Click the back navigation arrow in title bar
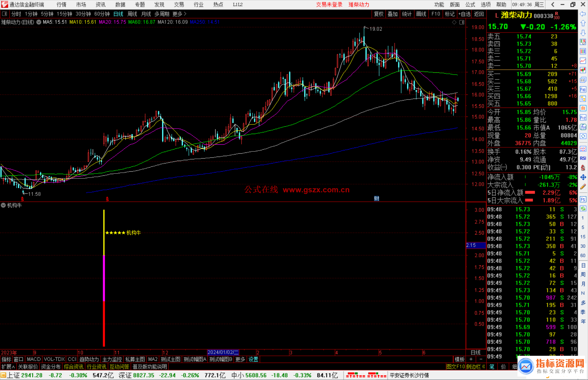Screen dimensions: 588x380 tap(553, 4)
